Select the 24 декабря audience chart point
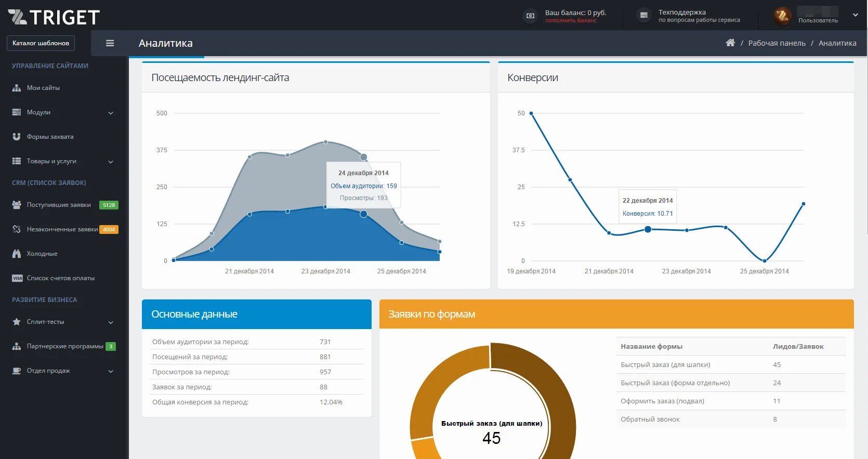Image resolution: width=868 pixels, height=459 pixels. click(363, 214)
